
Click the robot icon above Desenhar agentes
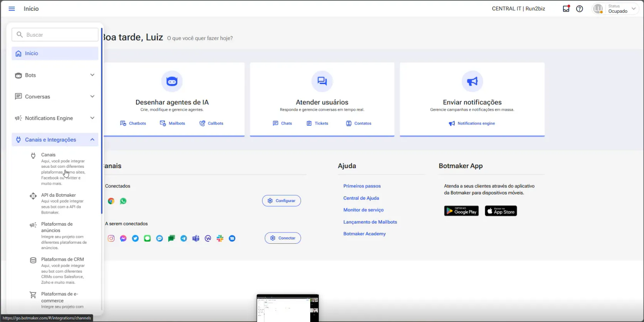coord(172,81)
